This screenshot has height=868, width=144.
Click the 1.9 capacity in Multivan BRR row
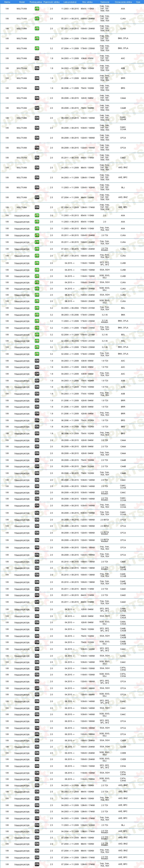pyautogui.click(x=51, y=78)
